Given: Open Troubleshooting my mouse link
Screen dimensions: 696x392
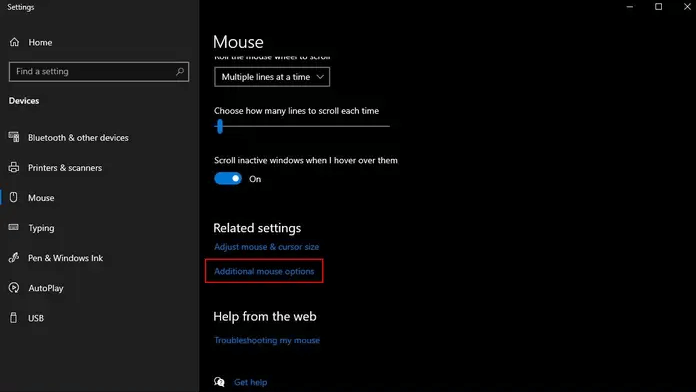Looking at the screenshot, I should pyautogui.click(x=267, y=340).
